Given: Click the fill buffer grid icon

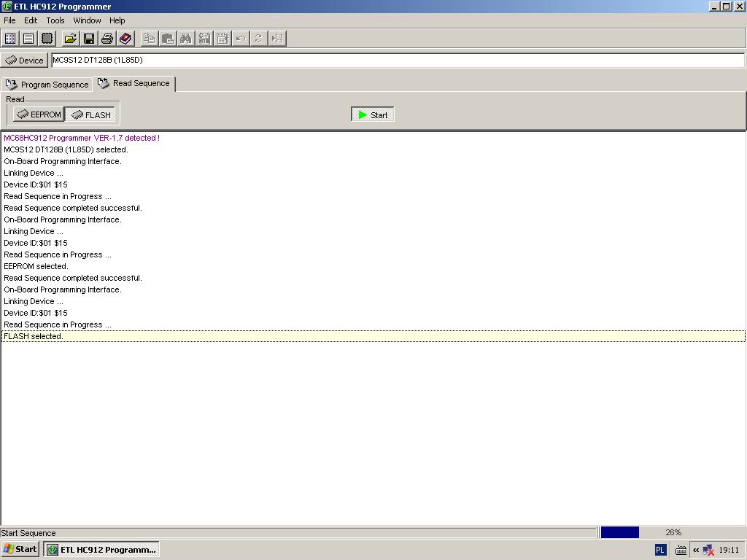Looking at the screenshot, I should (x=204, y=39).
